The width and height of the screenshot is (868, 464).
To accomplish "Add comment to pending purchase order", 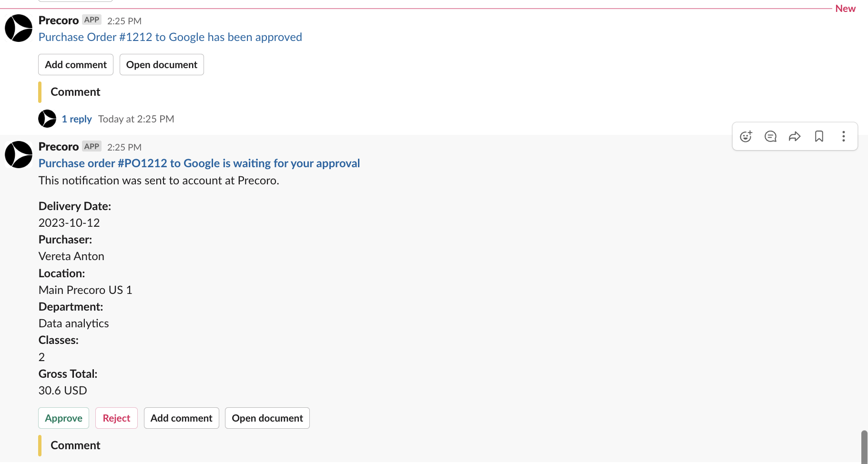I will (181, 418).
